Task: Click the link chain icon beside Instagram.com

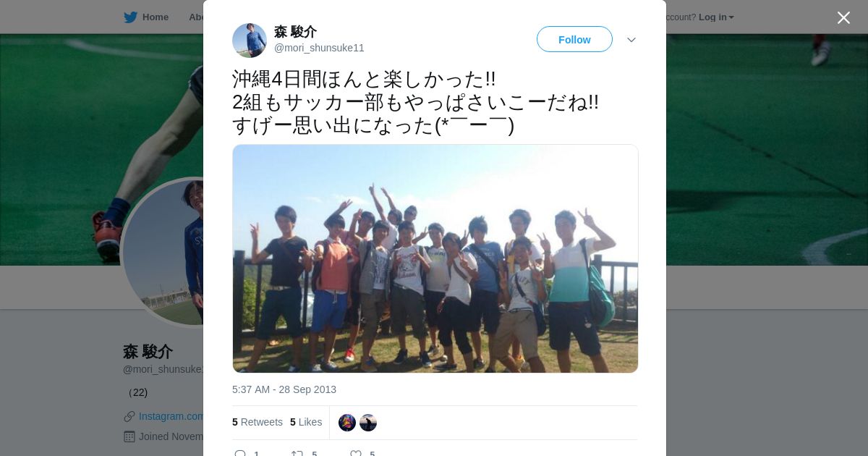Action: pyautogui.click(x=129, y=416)
